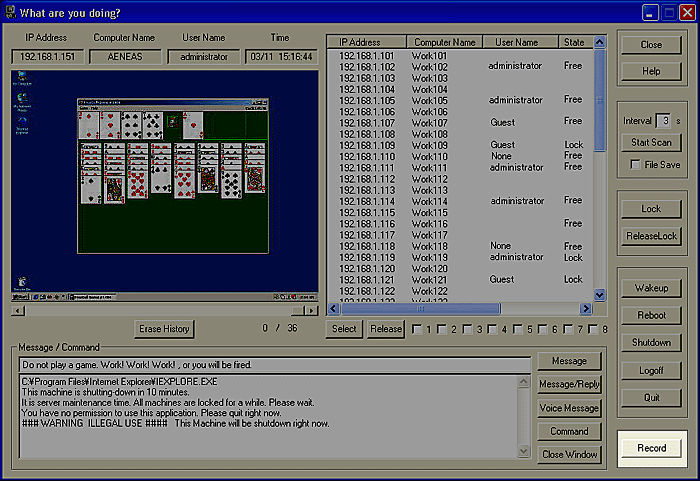700x481 pixels.
Task: Click the Logoff button
Action: coord(651,370)
